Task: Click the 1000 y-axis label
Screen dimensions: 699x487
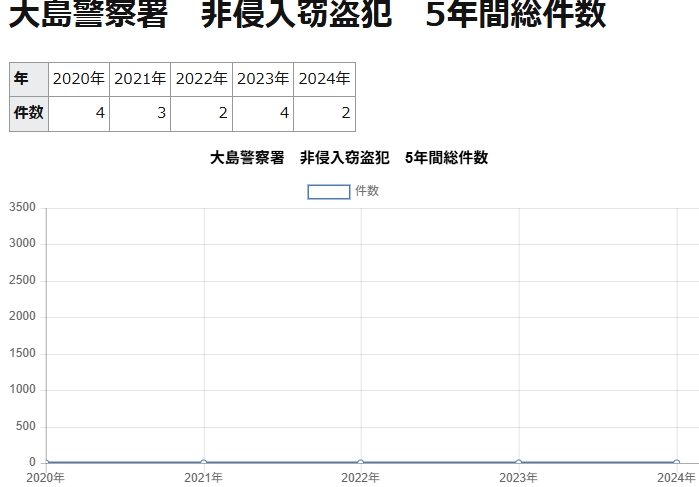Action: pos(22,389)
